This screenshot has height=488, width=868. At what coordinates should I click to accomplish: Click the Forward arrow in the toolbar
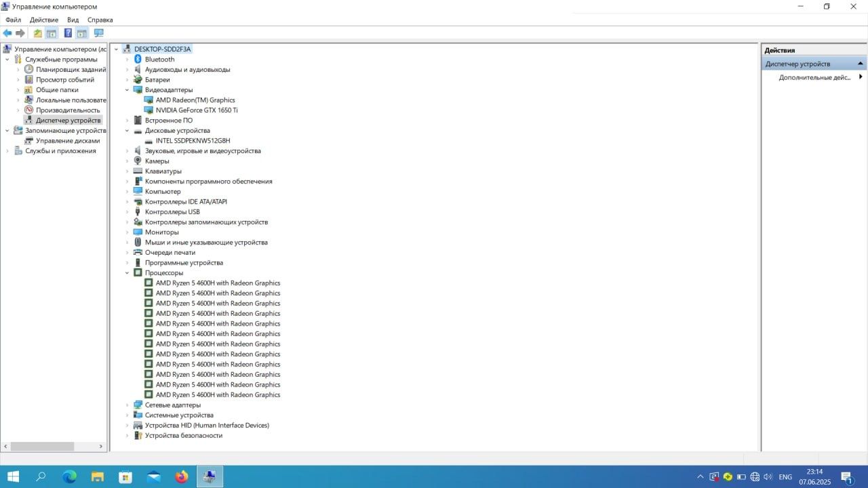(20, 33)
